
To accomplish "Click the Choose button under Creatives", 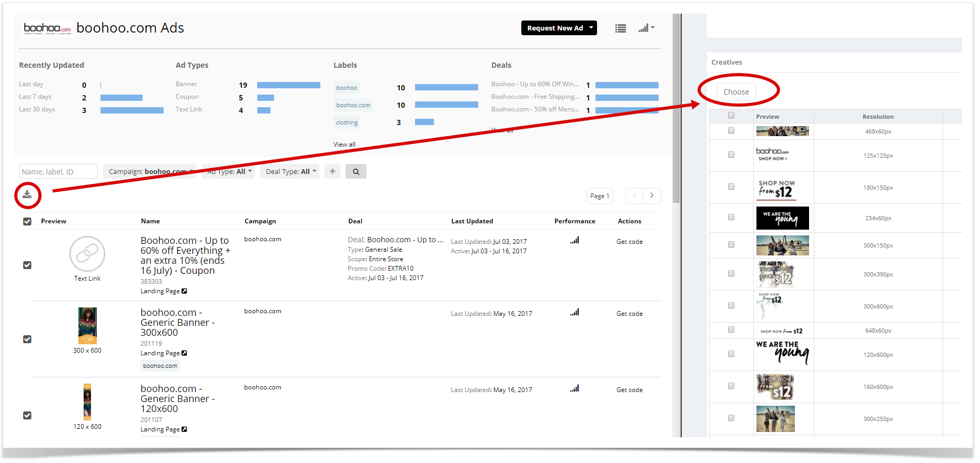I will coord(735,92).
